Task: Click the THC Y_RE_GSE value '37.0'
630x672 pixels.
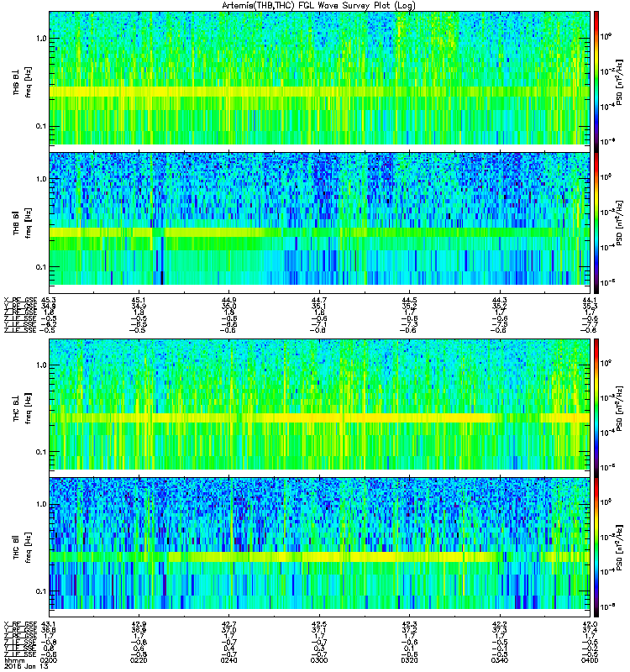Action: pyautogui.click(x=228, y=630)
